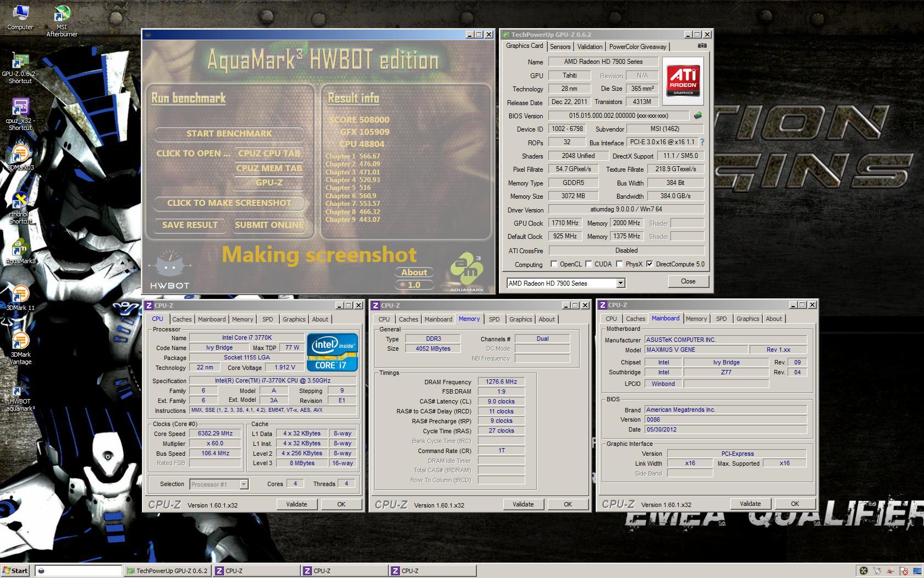This screenshot has width=924, height=578.
Task: Open 3DMark 11 desktop icon
Action: [x=20, y=298]
